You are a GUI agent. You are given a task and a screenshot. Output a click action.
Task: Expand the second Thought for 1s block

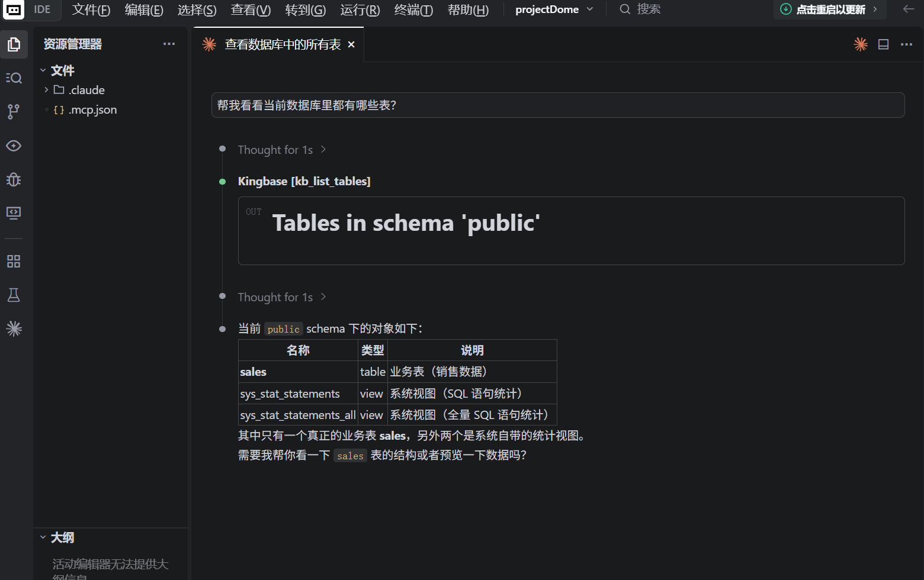click(x=282, y=297)
